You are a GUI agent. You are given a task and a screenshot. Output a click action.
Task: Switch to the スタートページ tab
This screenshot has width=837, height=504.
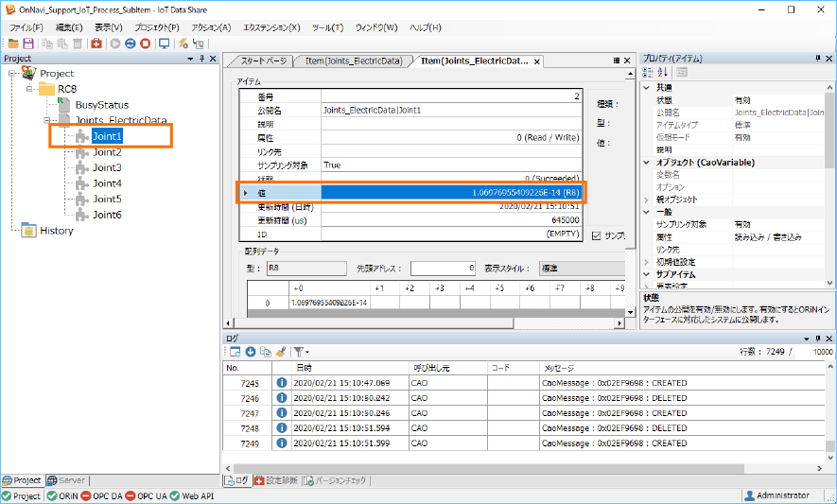tap(257, 61)
